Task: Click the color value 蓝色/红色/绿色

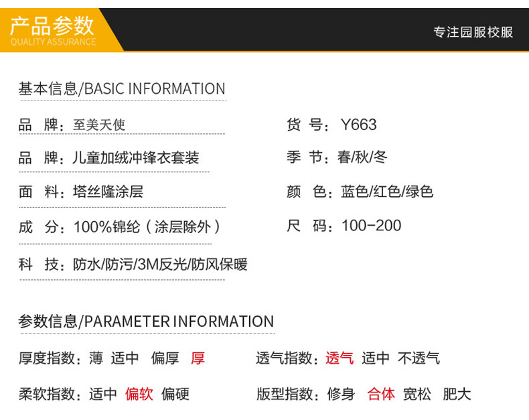Action: [387, 192]
